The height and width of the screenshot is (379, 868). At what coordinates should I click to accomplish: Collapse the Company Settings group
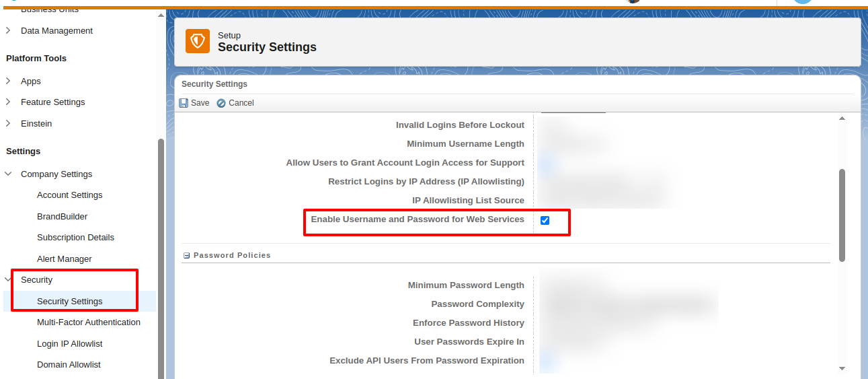(8, 174)
